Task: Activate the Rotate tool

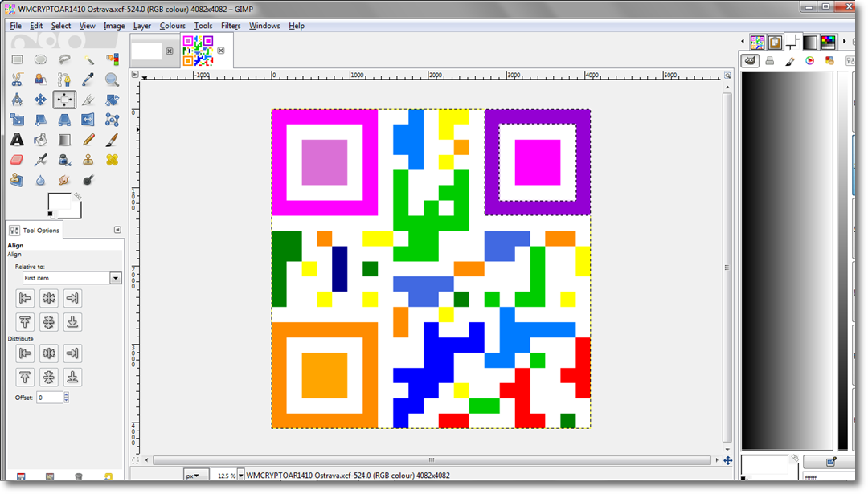Action: click(112, 100)
